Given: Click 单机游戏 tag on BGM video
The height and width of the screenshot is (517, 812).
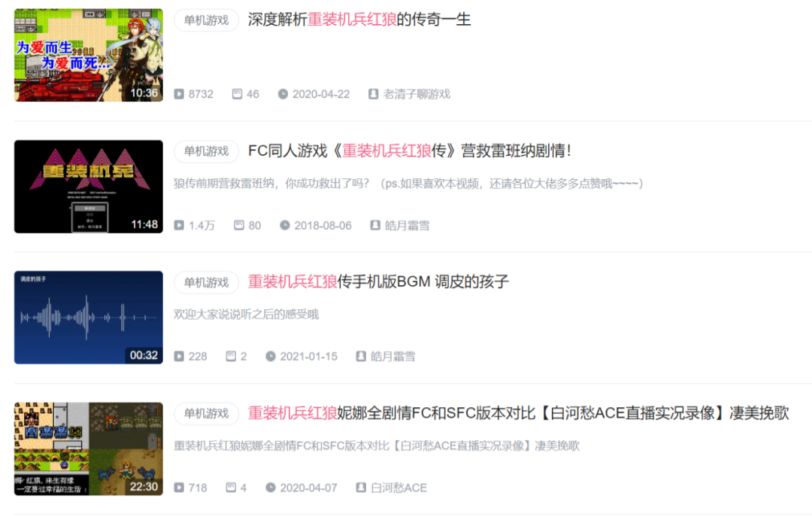Looking at the screenshot, I should pos(206,282).
